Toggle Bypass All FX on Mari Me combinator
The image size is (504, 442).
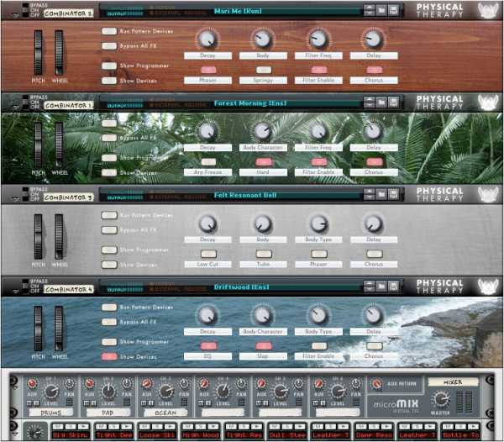click(109, 46)
